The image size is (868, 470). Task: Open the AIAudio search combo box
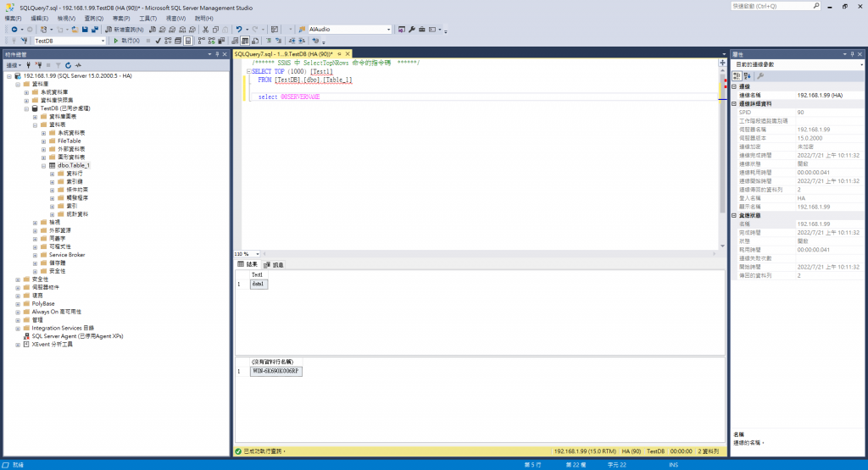point(388,30)
